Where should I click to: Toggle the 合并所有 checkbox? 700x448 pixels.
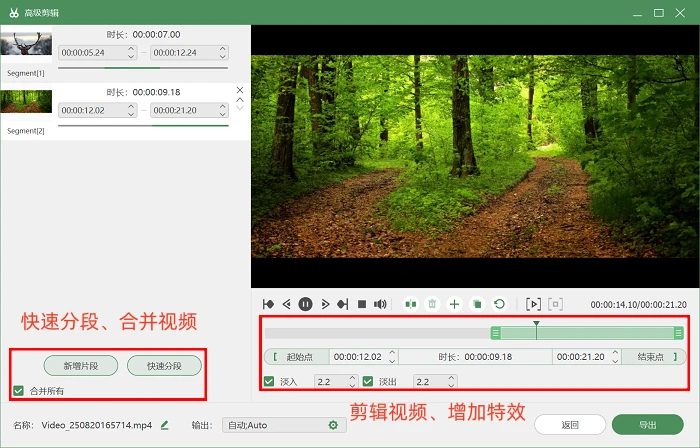tap(18, 391)
